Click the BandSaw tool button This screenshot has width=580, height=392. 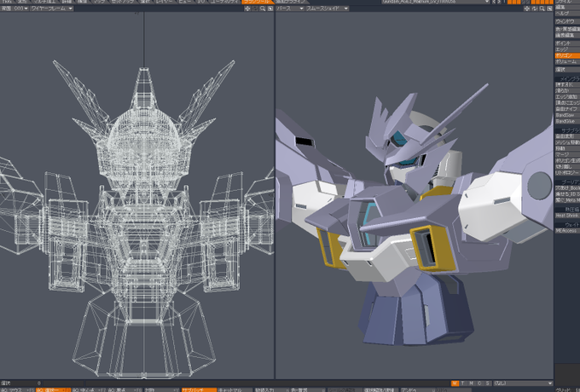pos(567,115)
